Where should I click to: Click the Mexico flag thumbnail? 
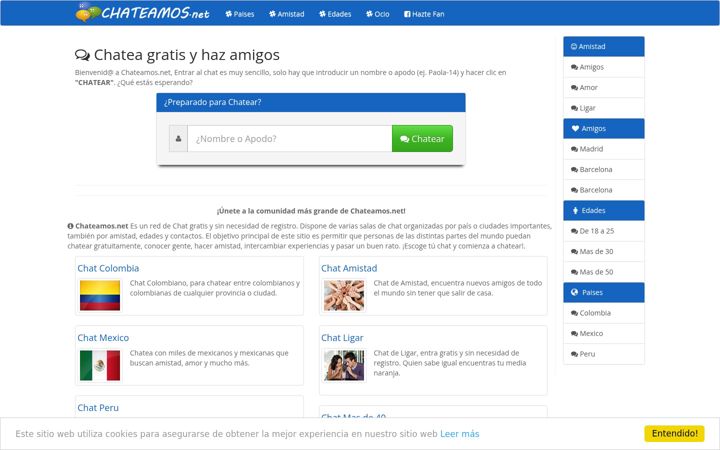coord(100,366)
